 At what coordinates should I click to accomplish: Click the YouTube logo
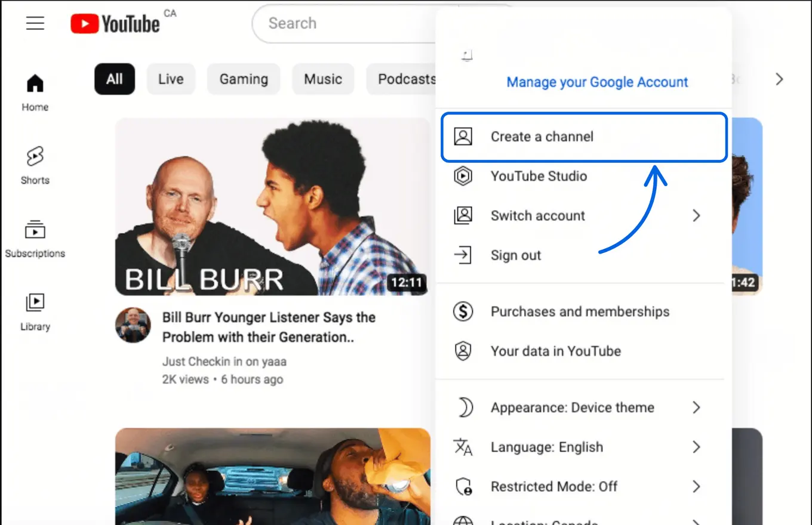click(x=115, y=23)
